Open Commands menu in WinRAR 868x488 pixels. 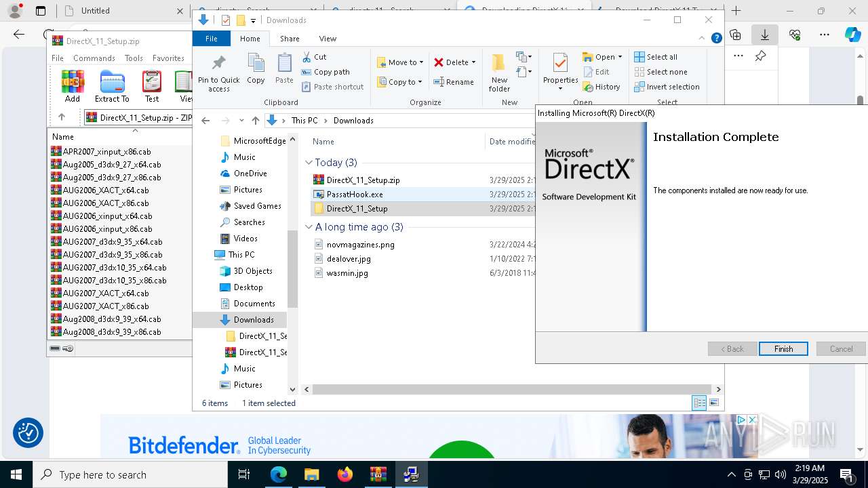tap(94, 58)
